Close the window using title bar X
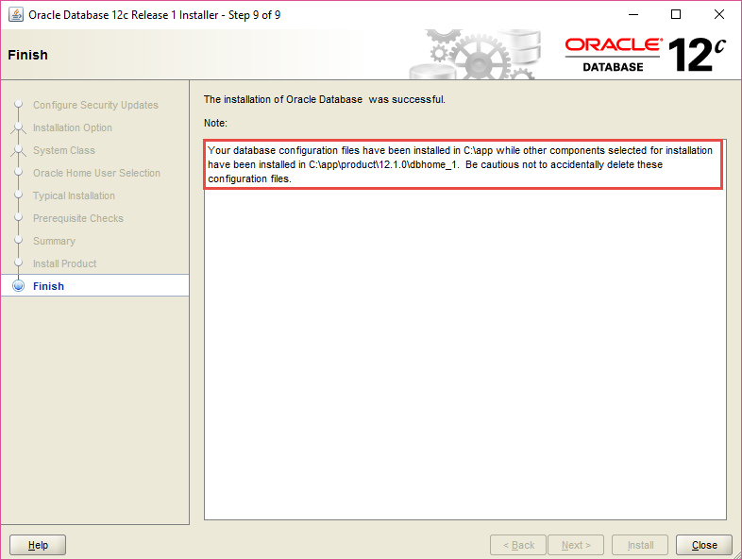 click(718, 15)
